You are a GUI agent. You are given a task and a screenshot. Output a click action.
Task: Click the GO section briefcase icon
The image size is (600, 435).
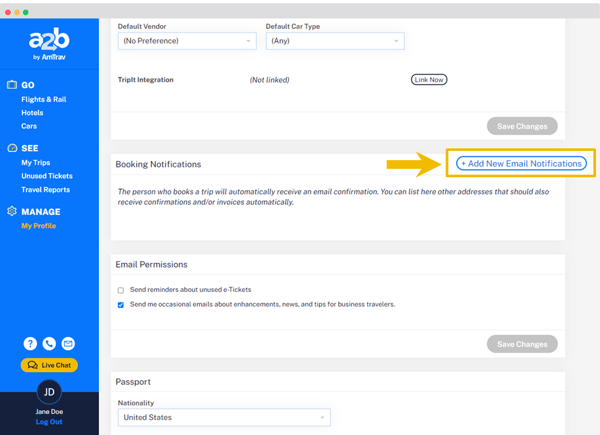12,85
